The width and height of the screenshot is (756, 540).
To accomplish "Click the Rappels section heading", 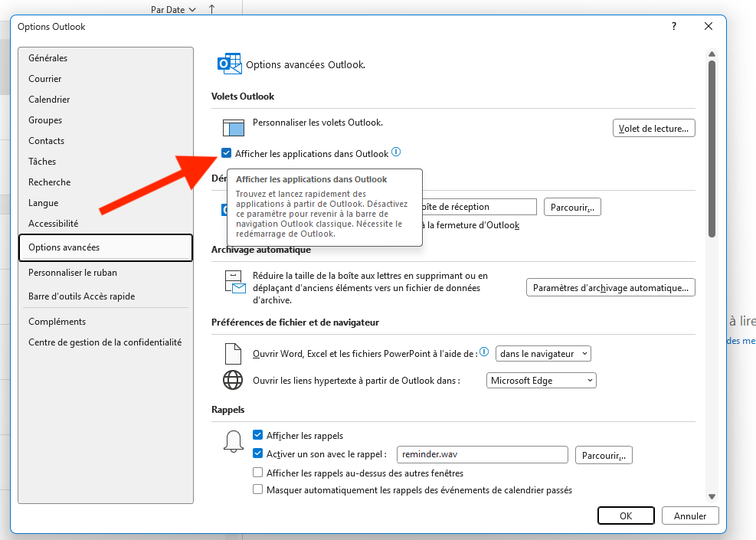I will [227, 410].
